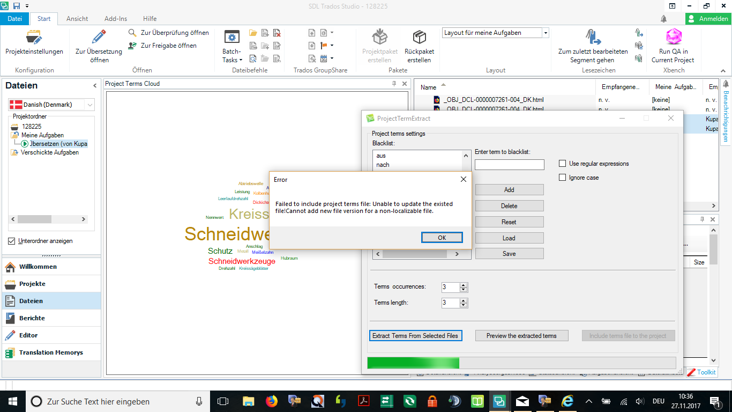Uncheck Unterordner anzeigen checkbox
Image resolution: width=732 pixels, height=412 pixels.
point(12,241)
